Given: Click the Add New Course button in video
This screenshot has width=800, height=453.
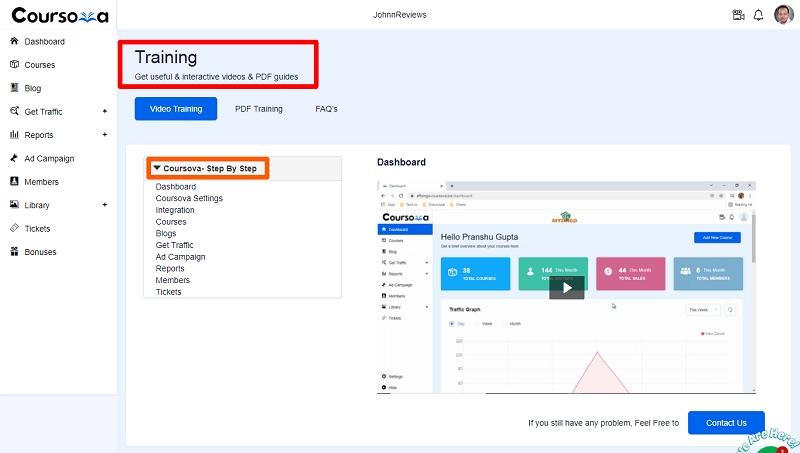Looking at the screenshot, I should (x=717, y=238).
